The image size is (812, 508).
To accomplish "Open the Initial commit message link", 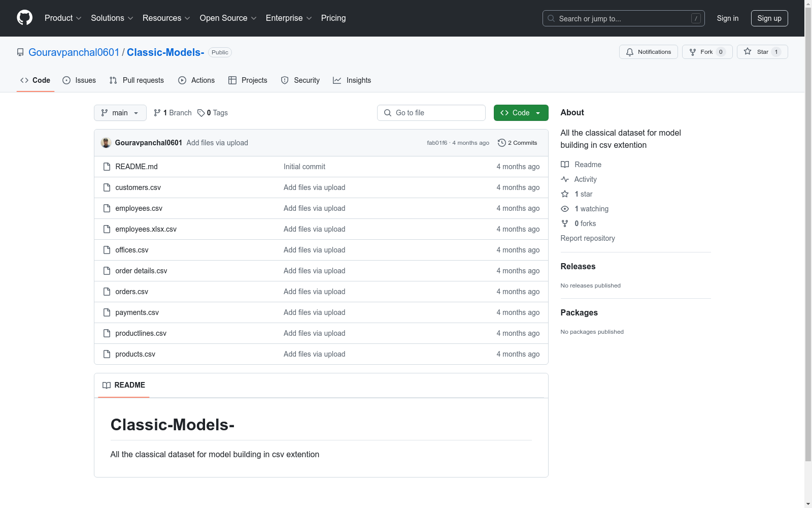I will click(304, 167).
